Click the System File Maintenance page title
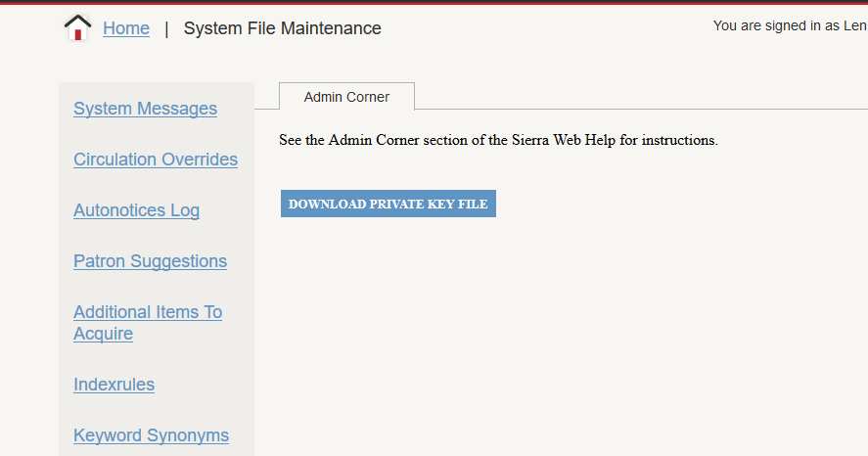Viewport: 868px width, 456px height. (282, 28)
